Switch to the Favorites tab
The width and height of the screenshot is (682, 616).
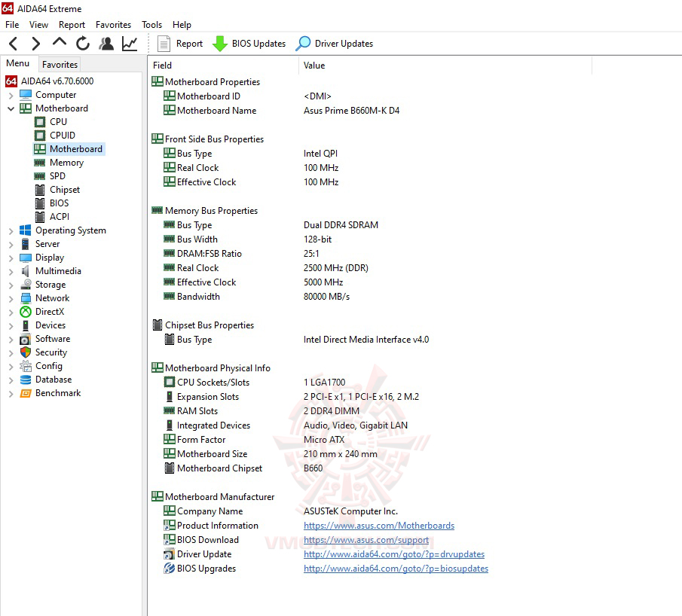tap(60, 65)
